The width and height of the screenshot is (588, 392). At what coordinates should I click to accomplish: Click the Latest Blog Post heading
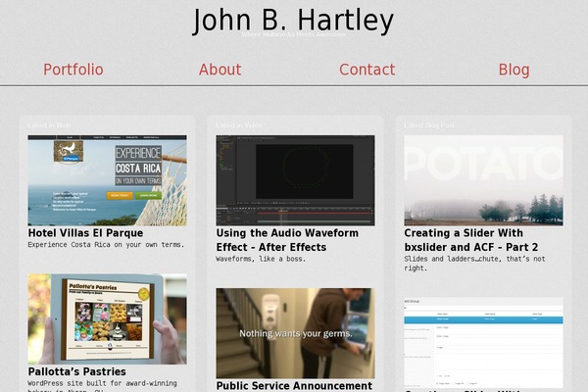429,125
